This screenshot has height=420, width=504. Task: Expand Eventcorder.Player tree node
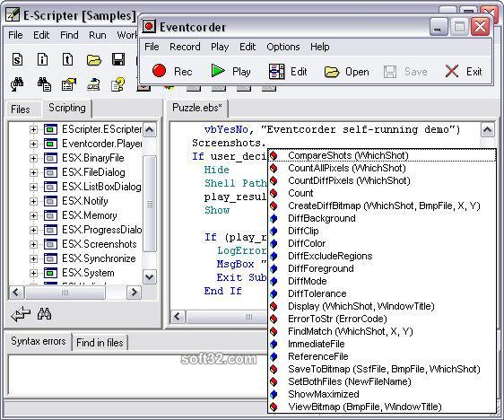point(33,144)
